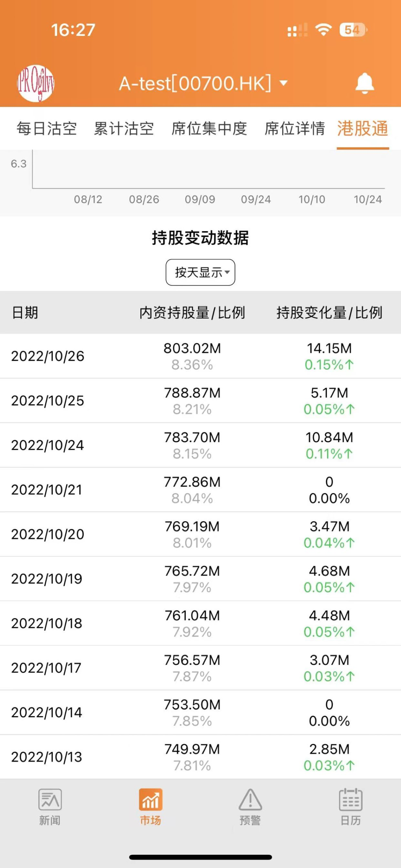Image resolution: width=401 pixels, height=868 pixels.
Task: Click the 4.48M change value
Action: coord(329,615)
